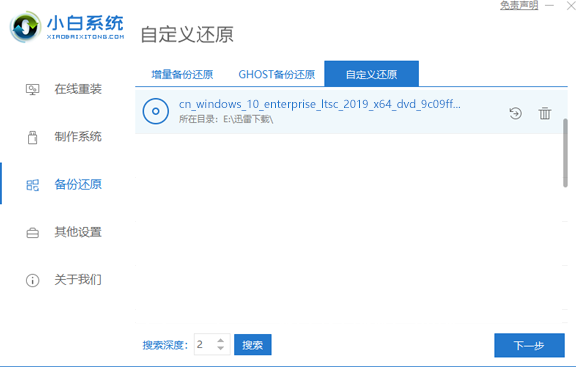
Task: Click the grid icon beside 备份还原
Action: 32,185
